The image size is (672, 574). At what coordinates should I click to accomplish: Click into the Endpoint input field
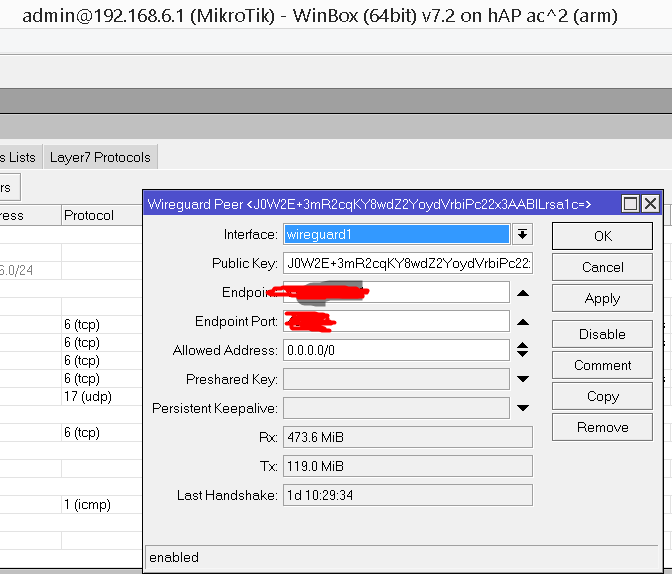(x=396, y=292)
